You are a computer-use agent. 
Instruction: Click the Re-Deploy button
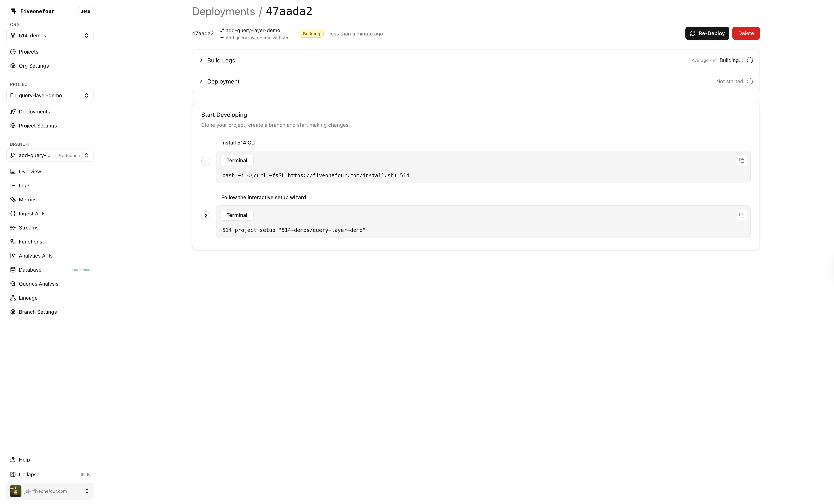[x=707, y=33]
